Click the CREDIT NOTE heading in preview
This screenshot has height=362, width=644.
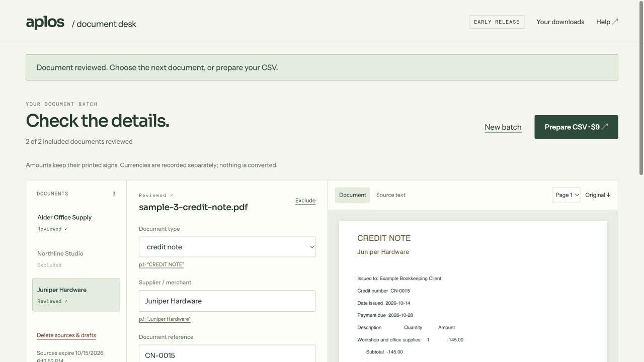384,238
